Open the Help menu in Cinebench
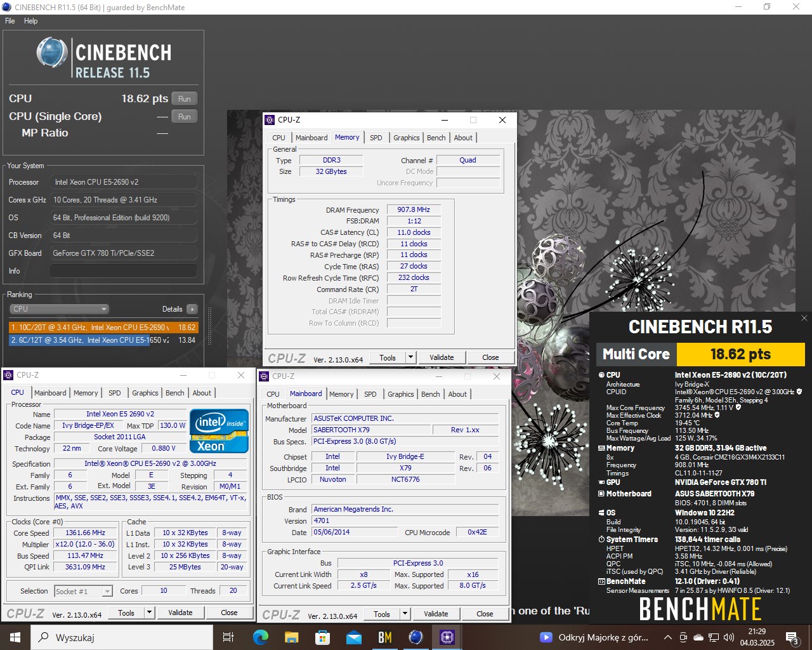 30,21
